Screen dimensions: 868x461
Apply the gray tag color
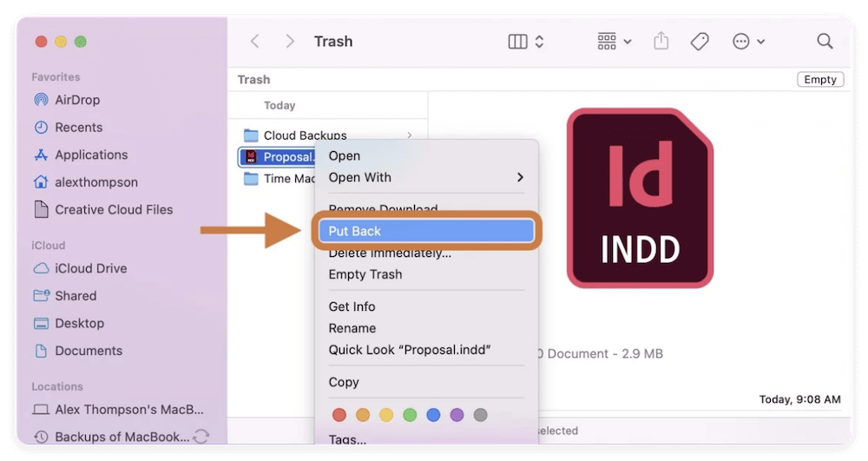[481, 414]
